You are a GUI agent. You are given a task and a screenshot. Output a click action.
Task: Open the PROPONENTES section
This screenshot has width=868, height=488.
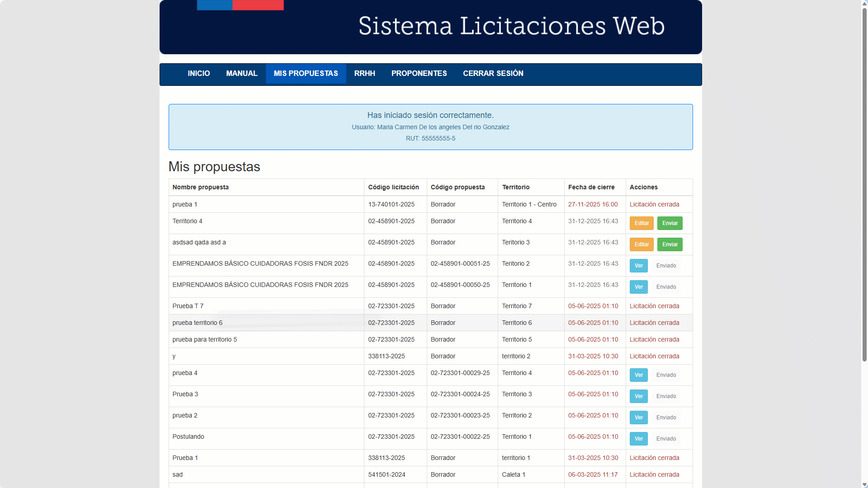point(419,73)
